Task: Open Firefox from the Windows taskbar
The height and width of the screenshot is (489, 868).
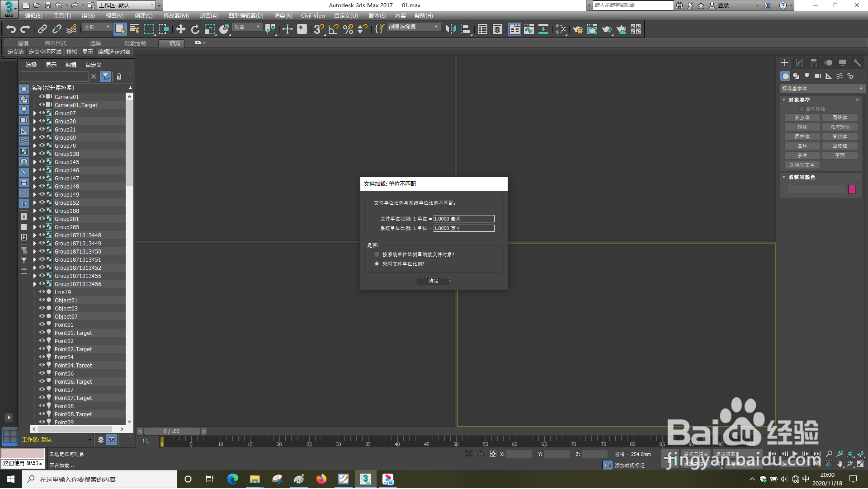Action: pos(321,479)
